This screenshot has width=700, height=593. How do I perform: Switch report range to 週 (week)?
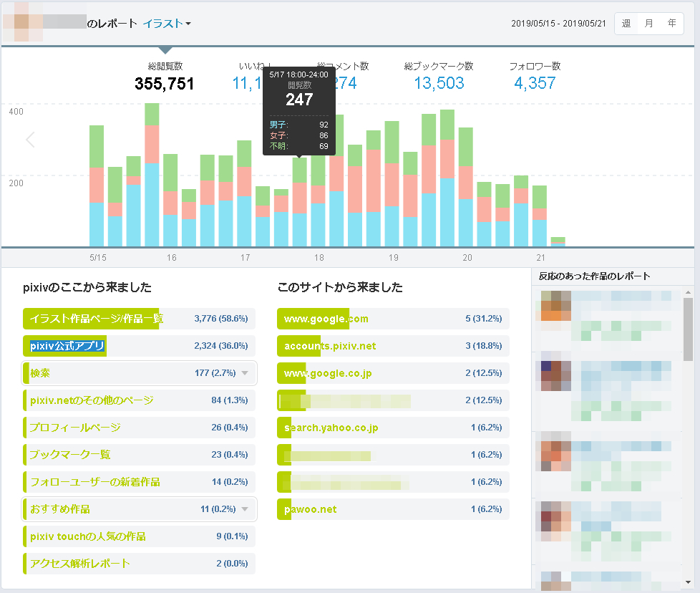click(626, 24)
